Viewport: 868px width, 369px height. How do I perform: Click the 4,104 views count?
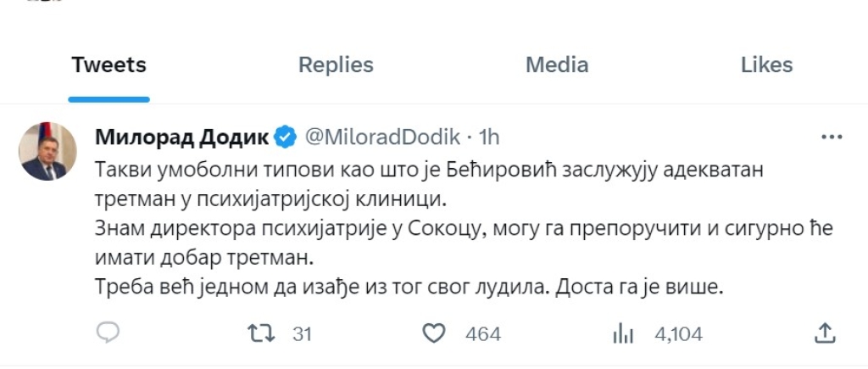click(677, 334)
